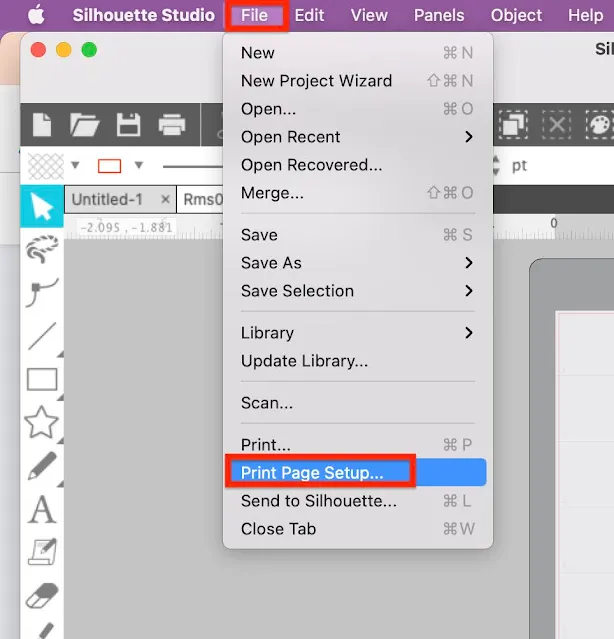
Task: Choose Scan... menu item
Action: [358, 403]
